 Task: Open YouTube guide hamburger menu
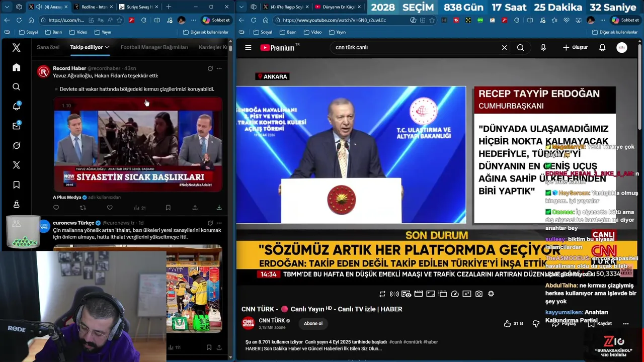pos(248,48)
